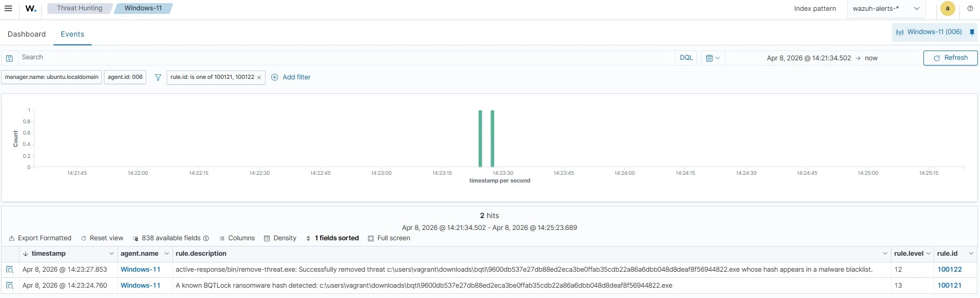Click the info icon beside 838 available fields
Image resolution: width=980 pixels, height=298 pixels.
click(206, 238)
